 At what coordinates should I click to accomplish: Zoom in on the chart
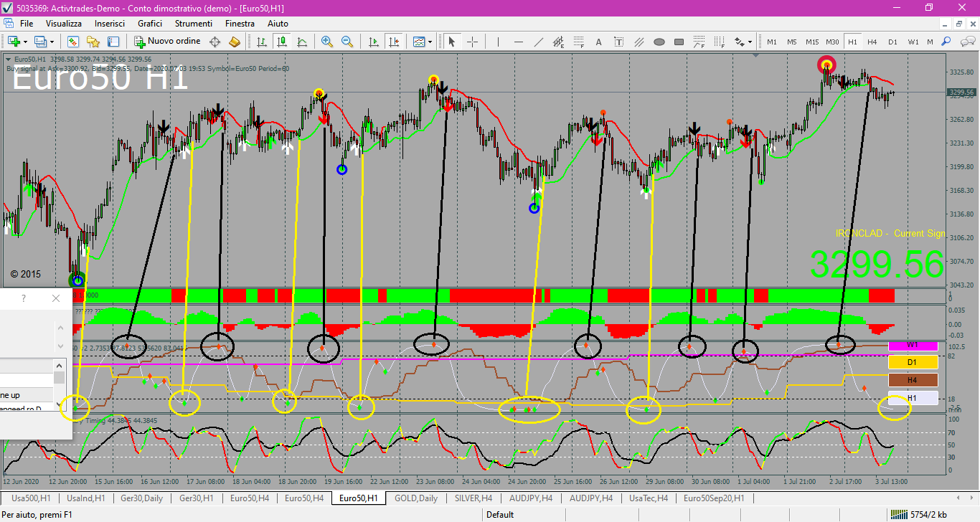tap(327, 42)
